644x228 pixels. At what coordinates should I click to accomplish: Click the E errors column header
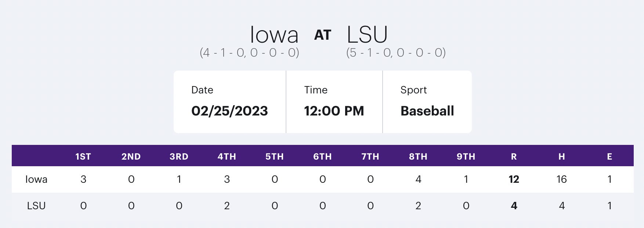point(609,157)
